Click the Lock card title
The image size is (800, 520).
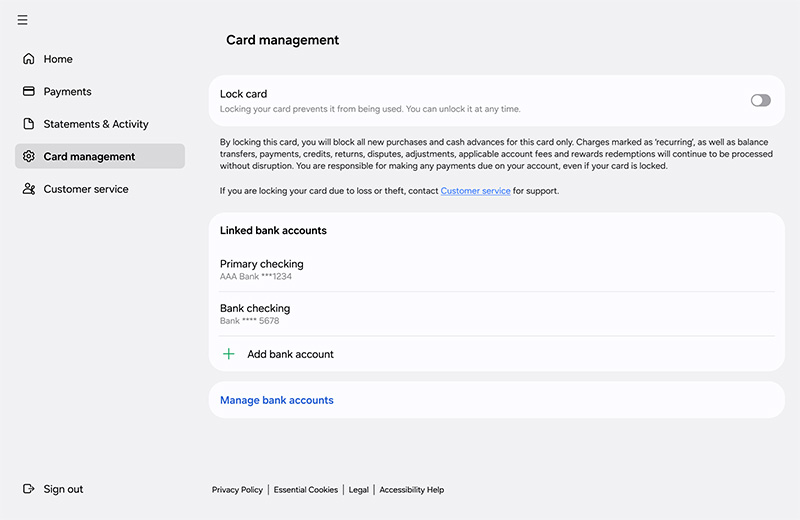[243, 94]
